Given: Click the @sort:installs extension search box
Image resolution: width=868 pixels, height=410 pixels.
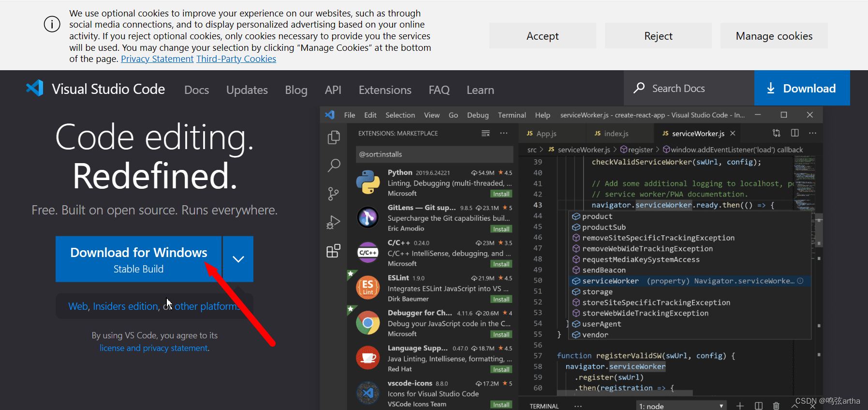Looking at the screenshot, I should click(434, 154).
